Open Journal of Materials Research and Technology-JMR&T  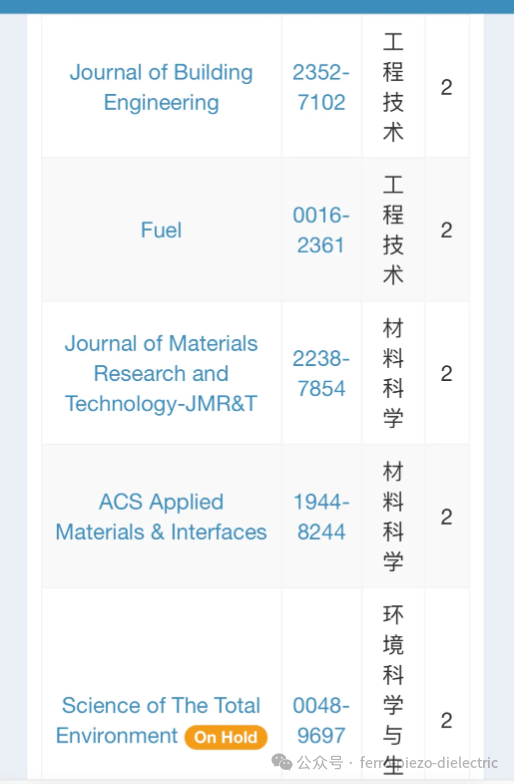[x=161, y=374]
